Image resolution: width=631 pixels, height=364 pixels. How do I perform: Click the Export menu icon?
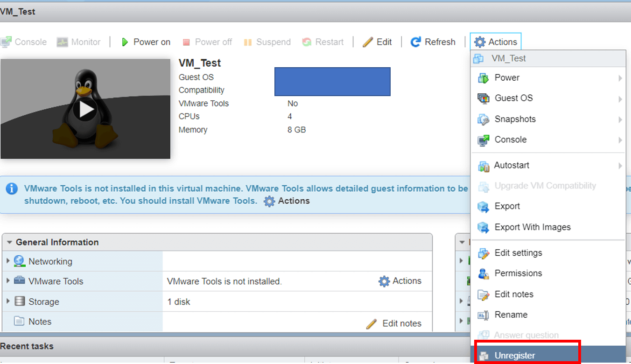pyautogui.click(x=483, y=207)
